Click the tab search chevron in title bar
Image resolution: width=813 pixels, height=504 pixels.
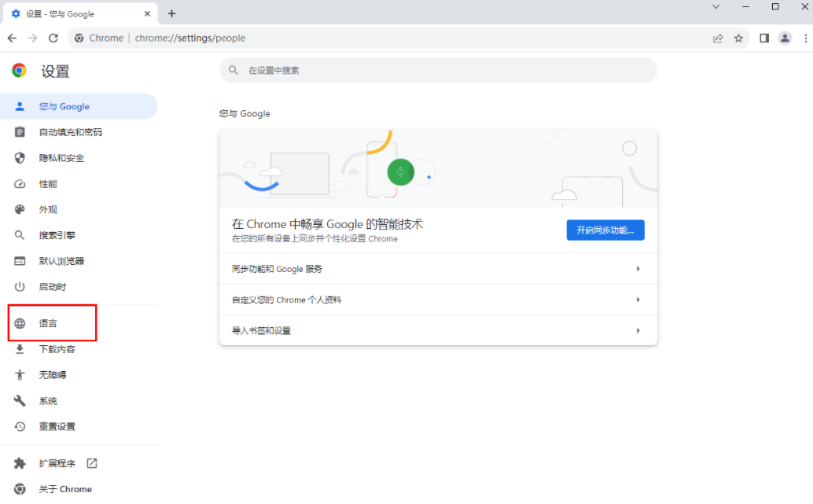point(716,7)
